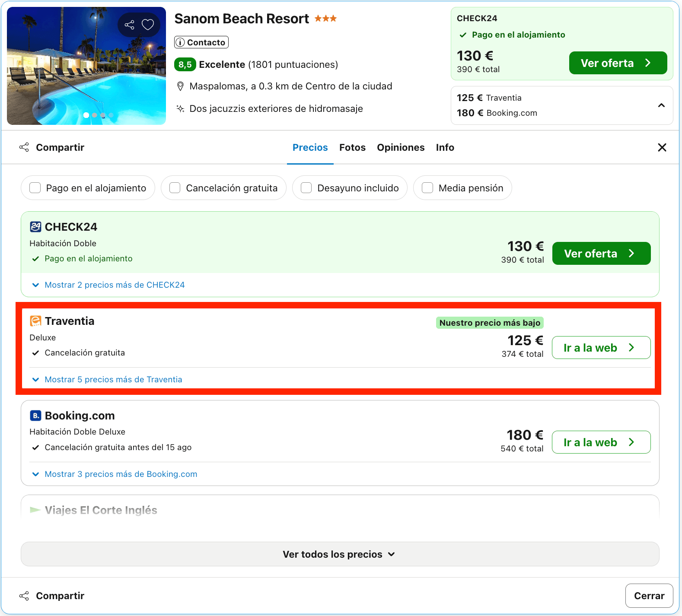Open Ver todos los precios dropdown
The width and height of the screenshot is (682, 616).
340,554
